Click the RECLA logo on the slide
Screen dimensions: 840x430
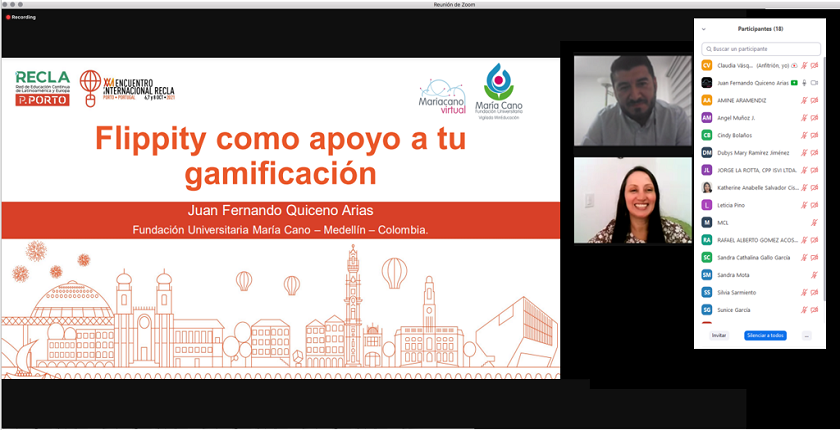[x=42, y=88]
